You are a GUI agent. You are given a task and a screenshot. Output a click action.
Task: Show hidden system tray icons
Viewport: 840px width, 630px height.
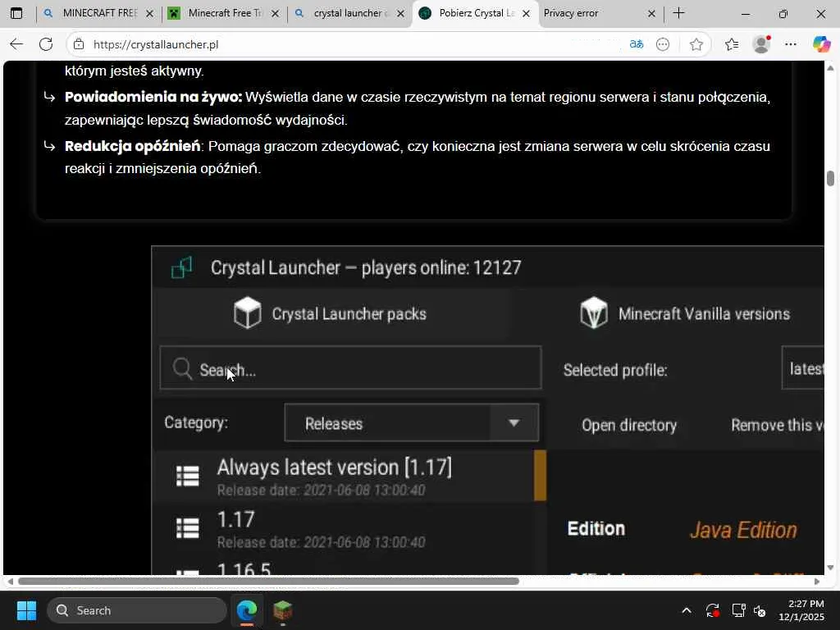[x=687, y=610]
